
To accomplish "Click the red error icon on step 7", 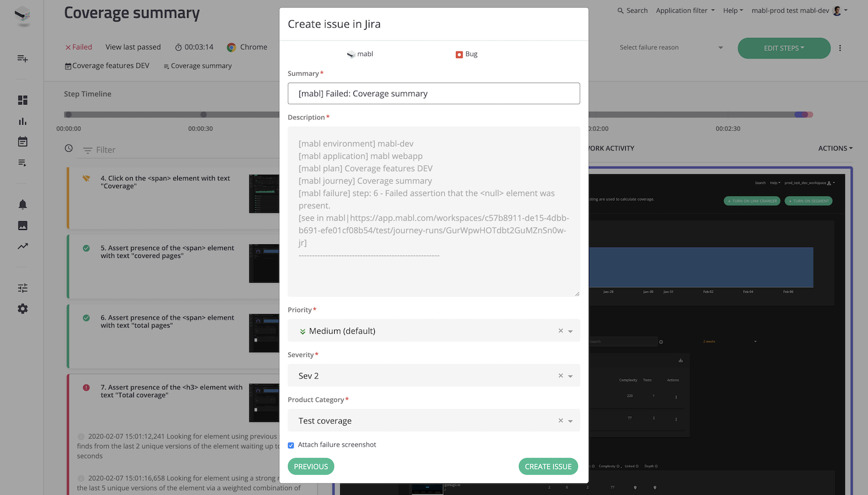I will click(86, 388).
